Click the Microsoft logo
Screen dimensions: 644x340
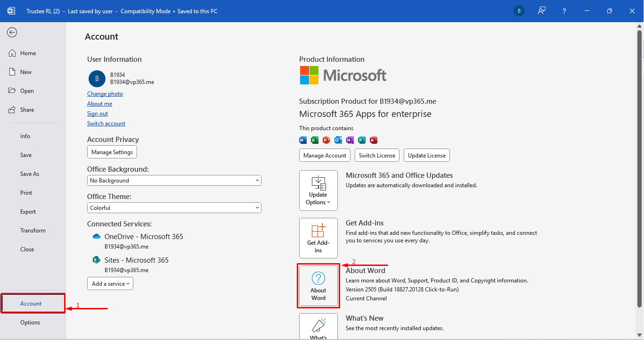(x=343, y=75)
